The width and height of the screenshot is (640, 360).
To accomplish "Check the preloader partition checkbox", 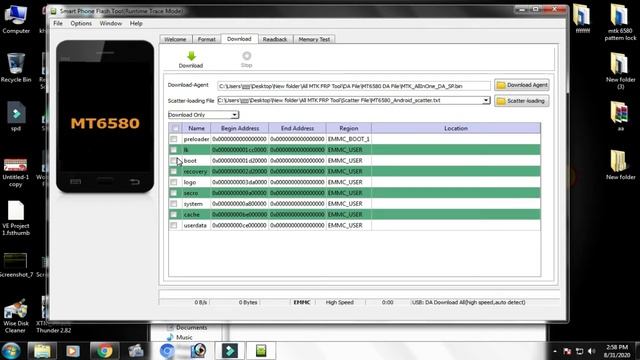I will point(173,139).
